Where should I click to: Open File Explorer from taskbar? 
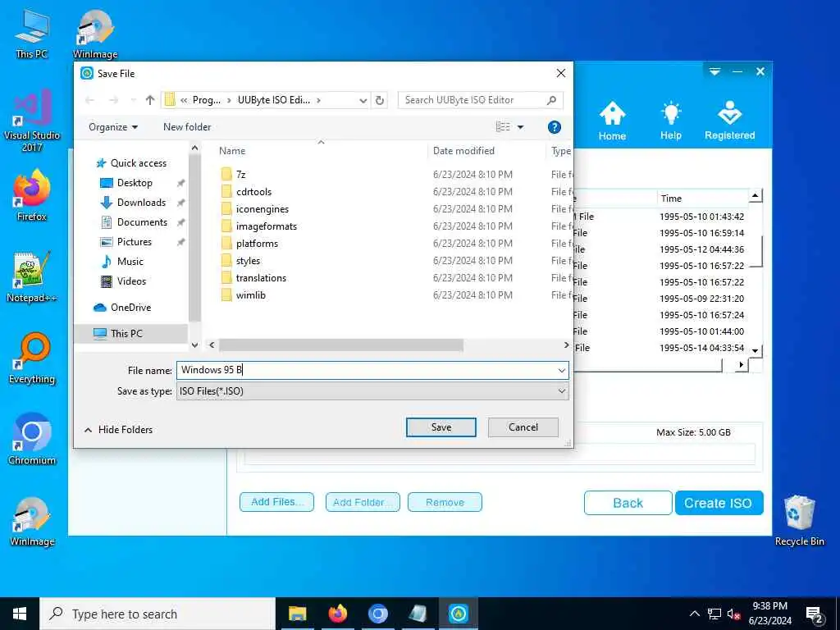pyautogui.click(x=297, y=614)
